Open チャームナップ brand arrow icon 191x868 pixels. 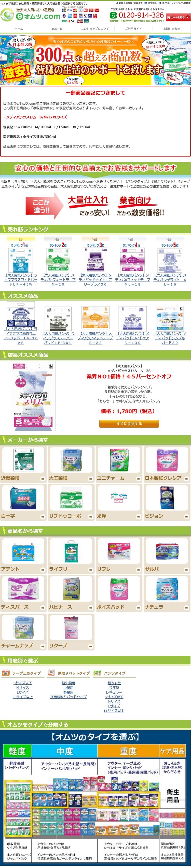(x=43, y=646)
